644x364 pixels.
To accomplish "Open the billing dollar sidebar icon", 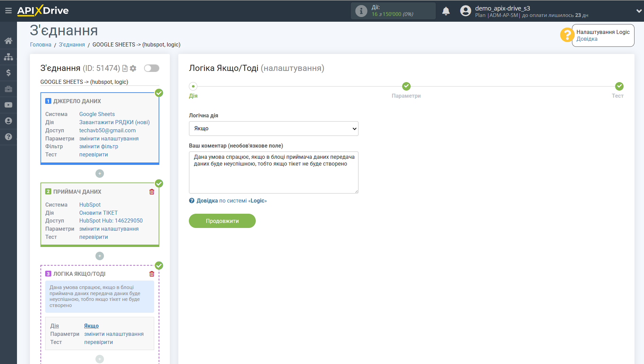I will click(x=8, y=73).
